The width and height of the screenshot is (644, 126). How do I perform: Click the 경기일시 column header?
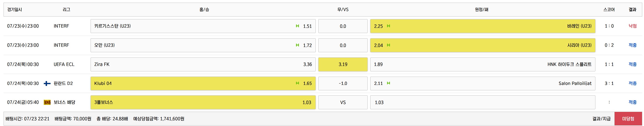15,10
